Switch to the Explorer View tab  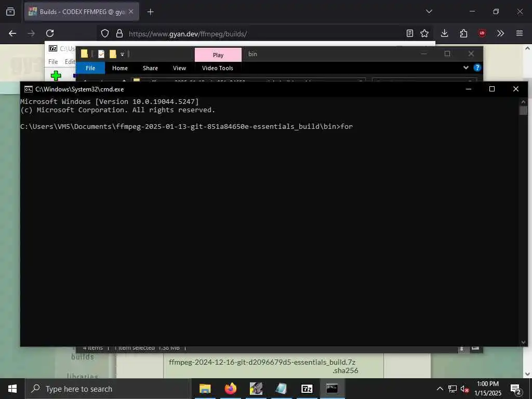[x=179, y=68]
